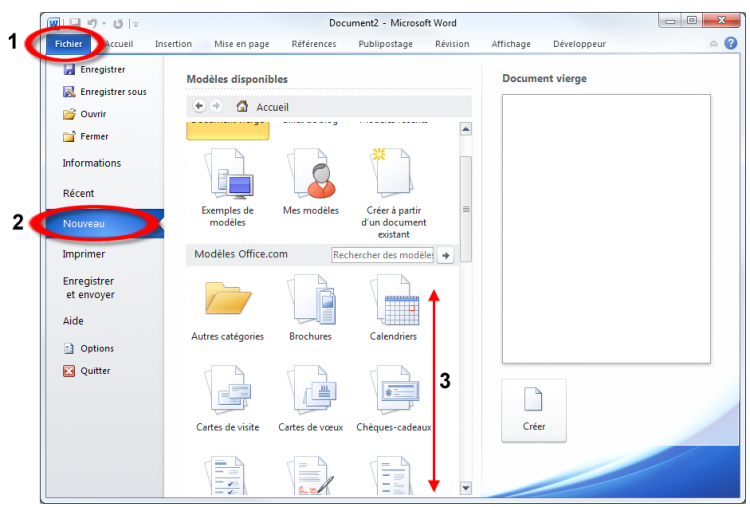Open the quick access toolbar customize dropdown
This screenshot has height=507, width=750.
pyautogui.click(x=135, y=23)
